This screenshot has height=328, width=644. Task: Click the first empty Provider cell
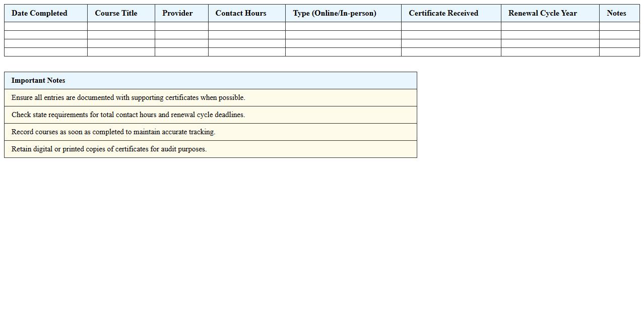click(x=181, y=27)
